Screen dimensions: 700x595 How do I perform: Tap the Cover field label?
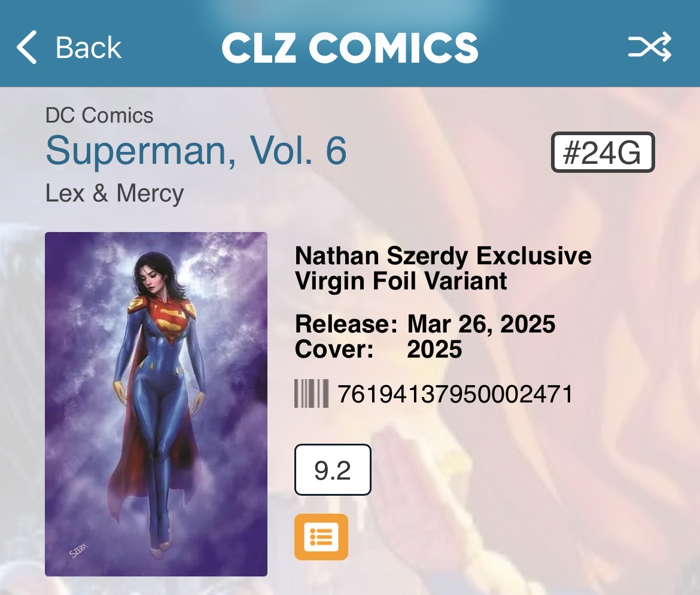point(334,349)
